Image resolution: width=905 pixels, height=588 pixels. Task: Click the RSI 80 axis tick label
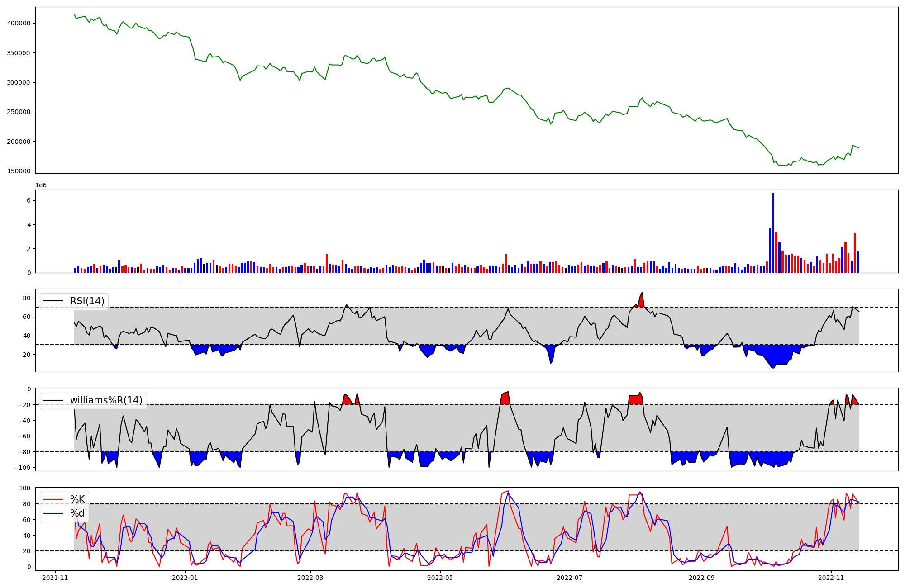click(x=27, y=298)
